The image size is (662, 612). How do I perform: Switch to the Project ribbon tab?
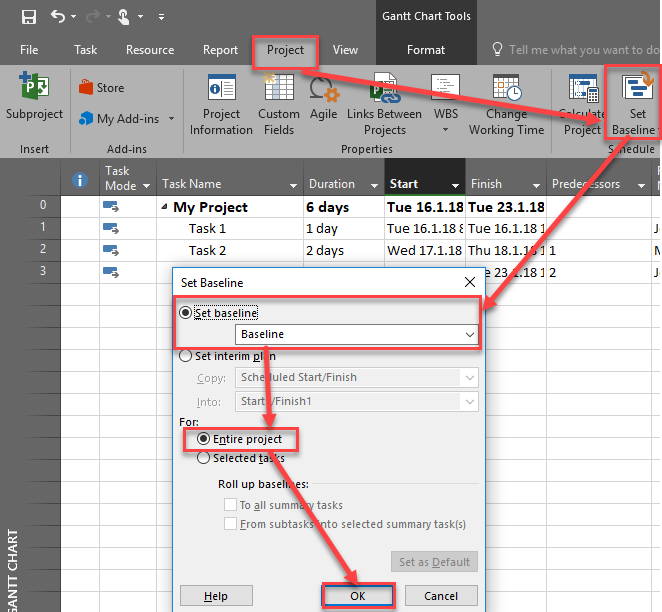point(285,50)
